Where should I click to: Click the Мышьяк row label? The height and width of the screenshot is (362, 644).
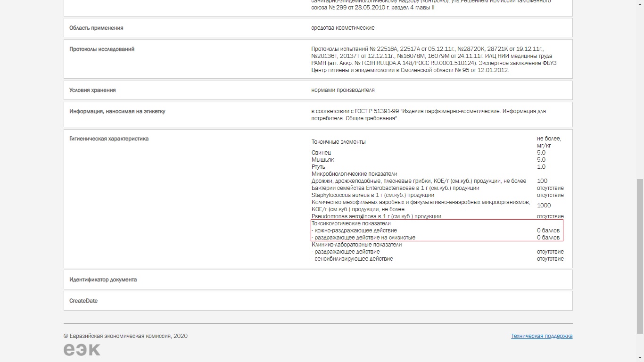pos(322,160)
